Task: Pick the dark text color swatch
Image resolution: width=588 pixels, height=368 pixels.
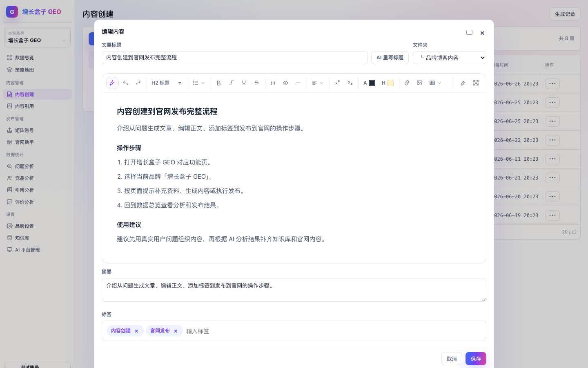Action: click(x=372, y=83)
